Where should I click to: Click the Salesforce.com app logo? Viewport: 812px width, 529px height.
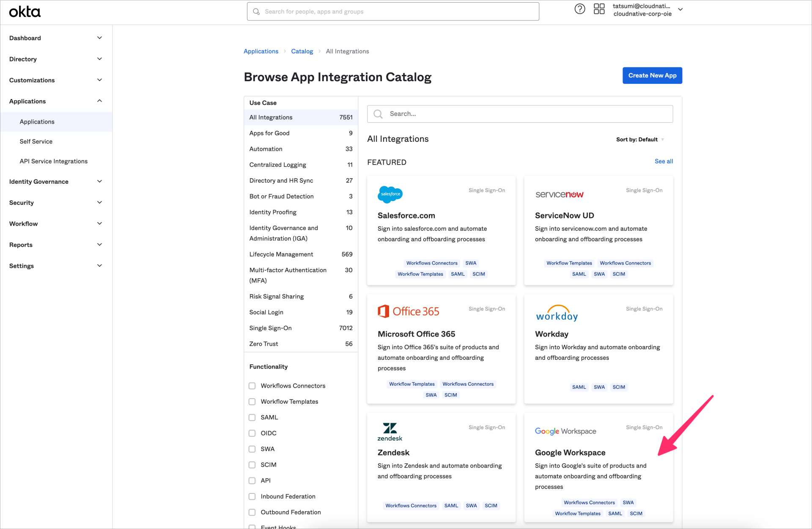pos(390,194)
